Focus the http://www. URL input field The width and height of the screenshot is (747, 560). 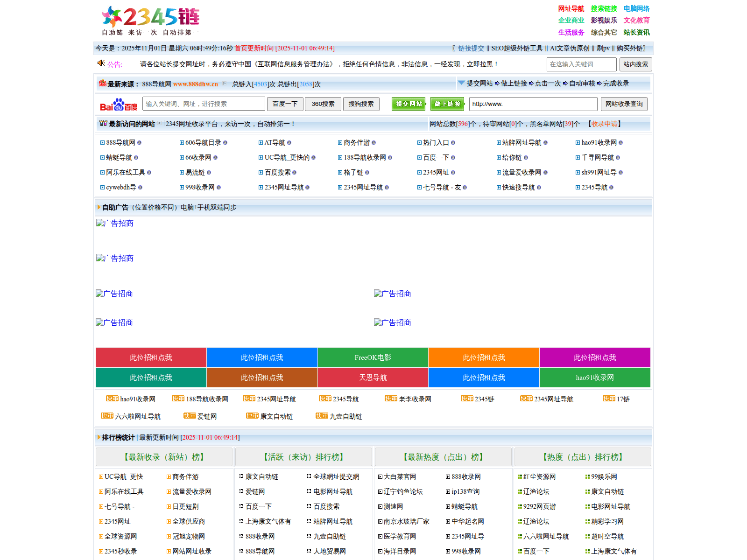point(533,104)
